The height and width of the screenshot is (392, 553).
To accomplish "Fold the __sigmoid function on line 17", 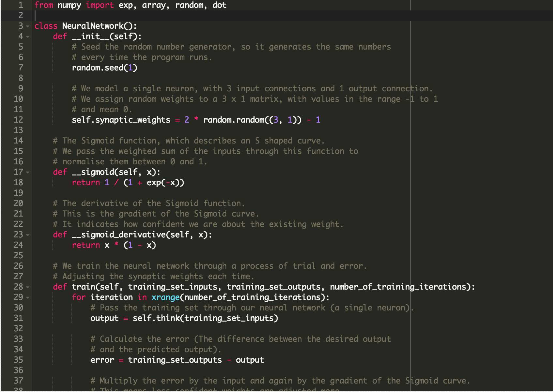I will [28, 172].
